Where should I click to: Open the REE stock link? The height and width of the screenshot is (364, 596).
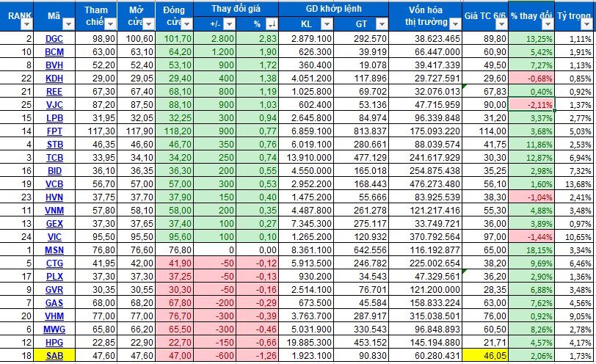[x=54, y=92]
